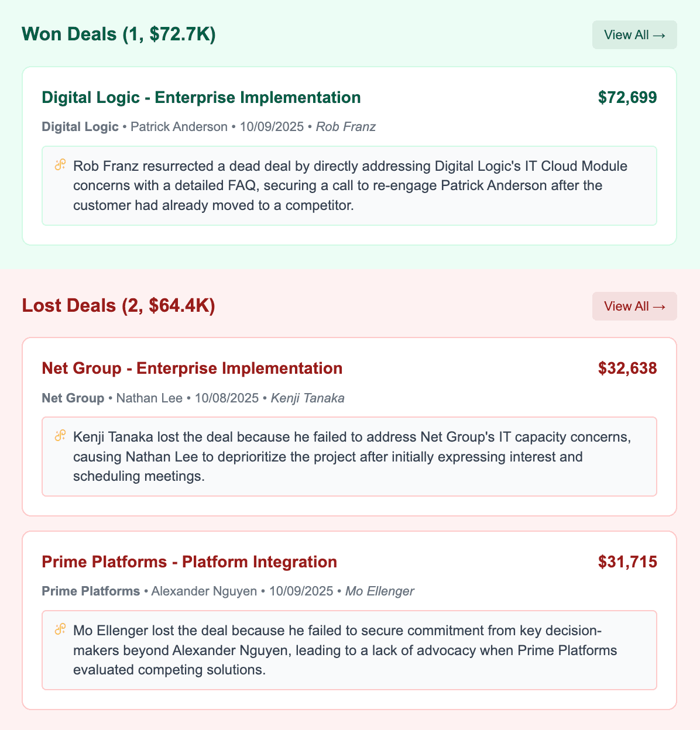Open the Digital Logic - Enterprise Implementation deal
The image size is (700, 730).
(x=201, y=98)
